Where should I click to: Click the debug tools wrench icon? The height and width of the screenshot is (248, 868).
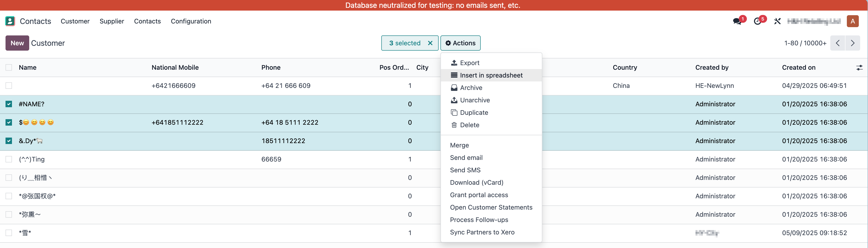point(777,21)
